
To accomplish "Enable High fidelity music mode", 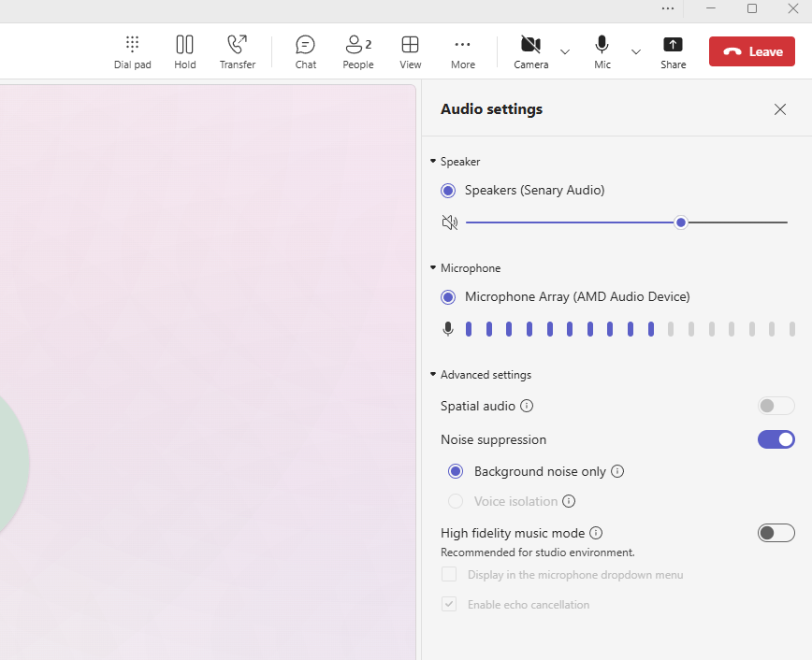I will [x=776, y=533].
